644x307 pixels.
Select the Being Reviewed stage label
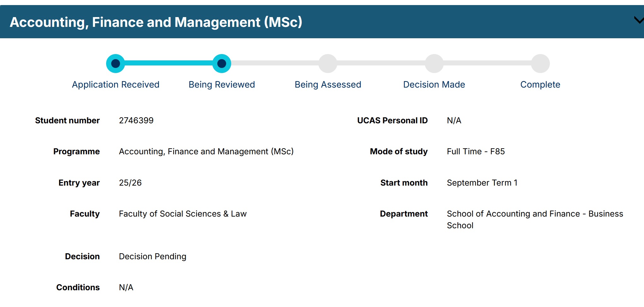(x=222, y=85)
